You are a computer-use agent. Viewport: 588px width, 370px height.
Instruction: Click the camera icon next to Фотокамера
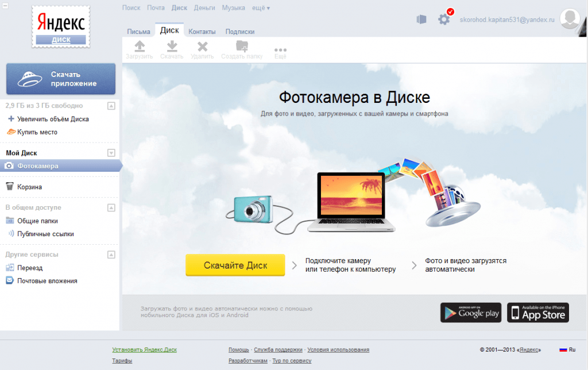point(9,165)
